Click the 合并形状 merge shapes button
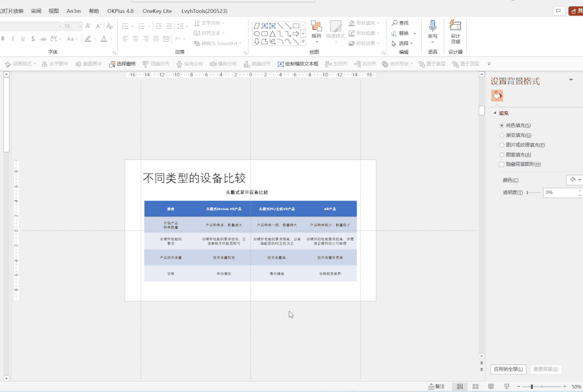Screen dimensions: 583x392 coord(397,64)
